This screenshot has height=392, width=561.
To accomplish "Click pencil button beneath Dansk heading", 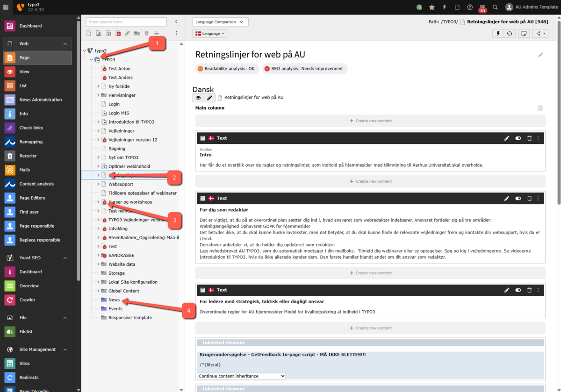I will click(x=210, y=98).
